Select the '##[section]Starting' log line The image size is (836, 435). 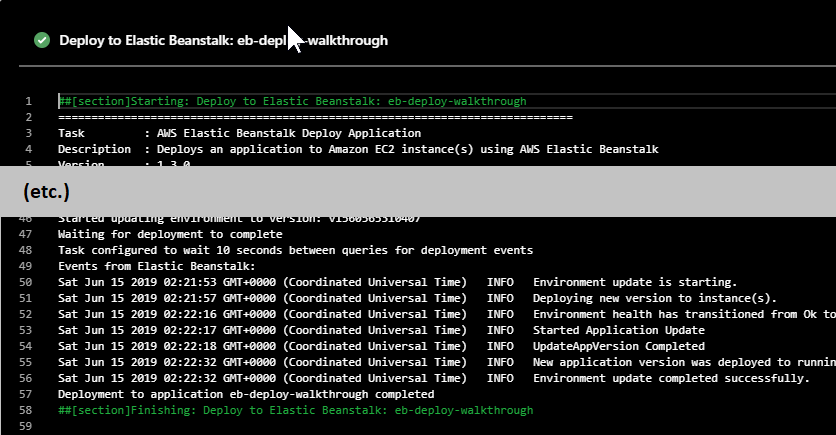[292, 101]
